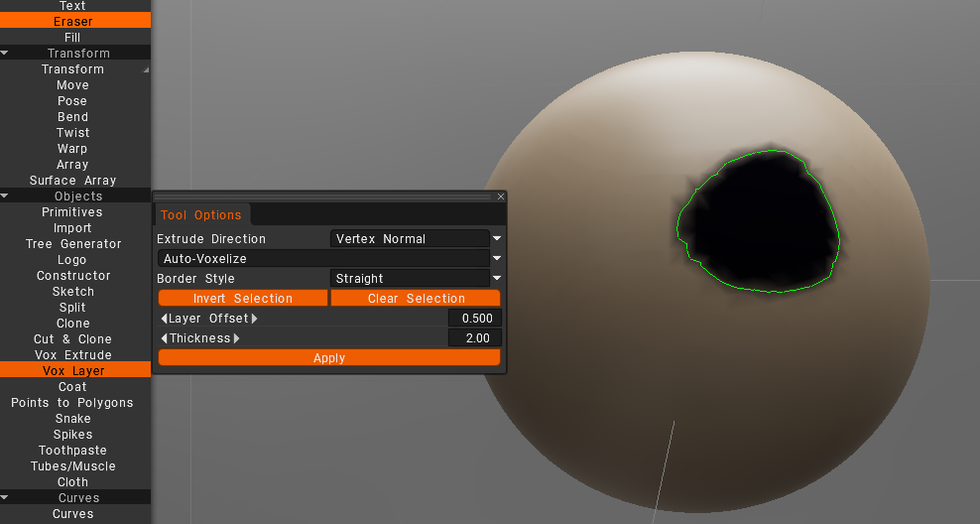
Task: Choose the Cut & Clone tool
Action: (72, 339)
